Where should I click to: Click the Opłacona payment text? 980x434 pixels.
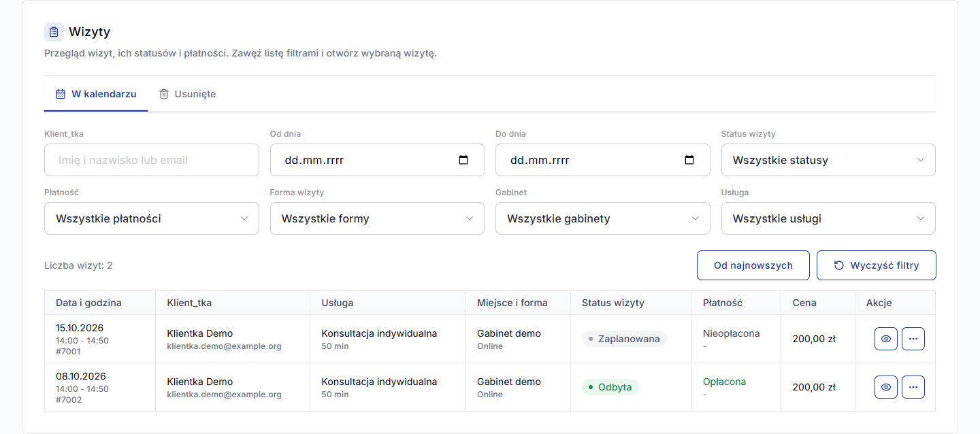(724, 382)
